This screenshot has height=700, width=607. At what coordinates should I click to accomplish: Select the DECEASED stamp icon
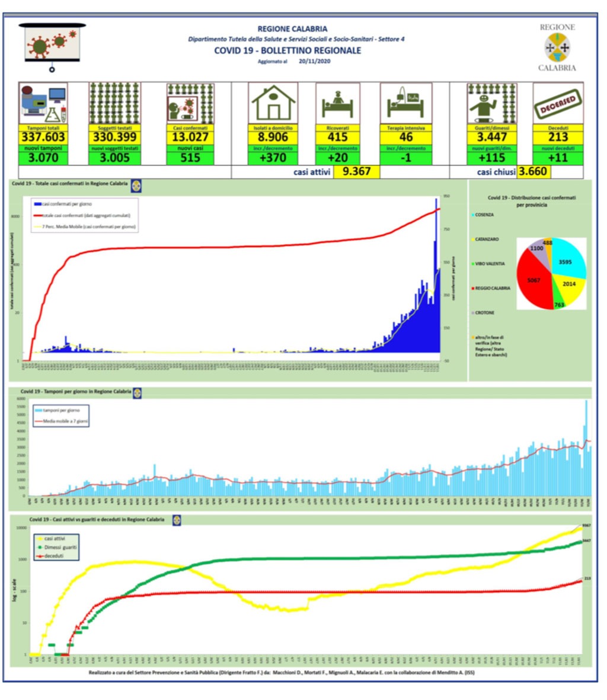click(558, 103)
